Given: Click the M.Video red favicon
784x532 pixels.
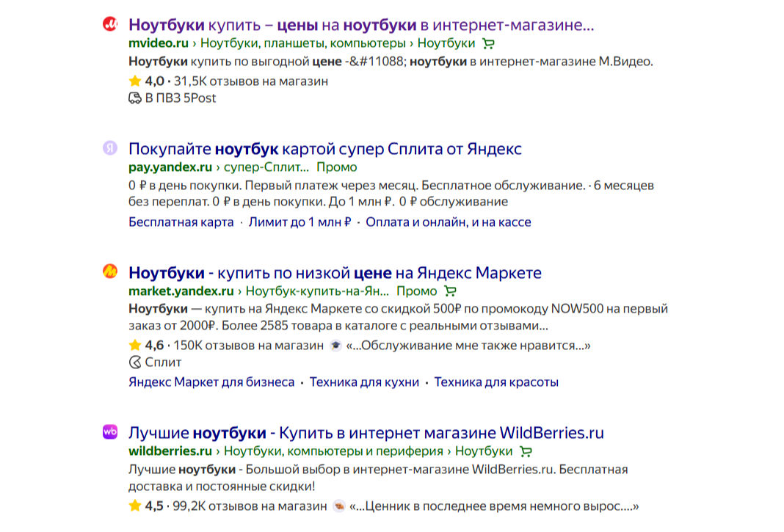Looking at the screenshot, I should point(109,24).
